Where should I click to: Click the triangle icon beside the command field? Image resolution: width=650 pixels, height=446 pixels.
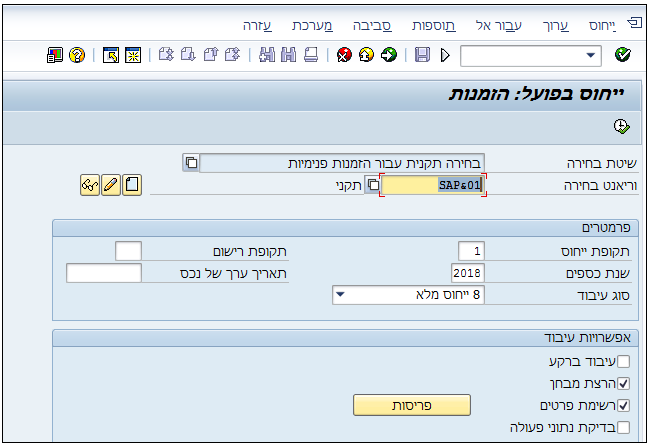click(445, 55)
